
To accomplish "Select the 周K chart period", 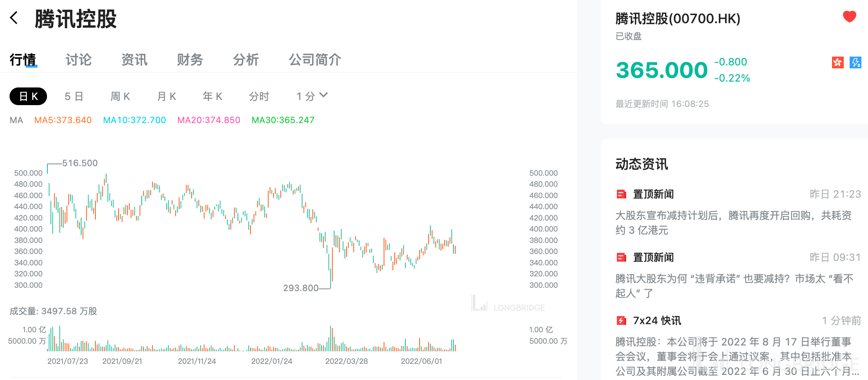I will click(x=120, y=96).
